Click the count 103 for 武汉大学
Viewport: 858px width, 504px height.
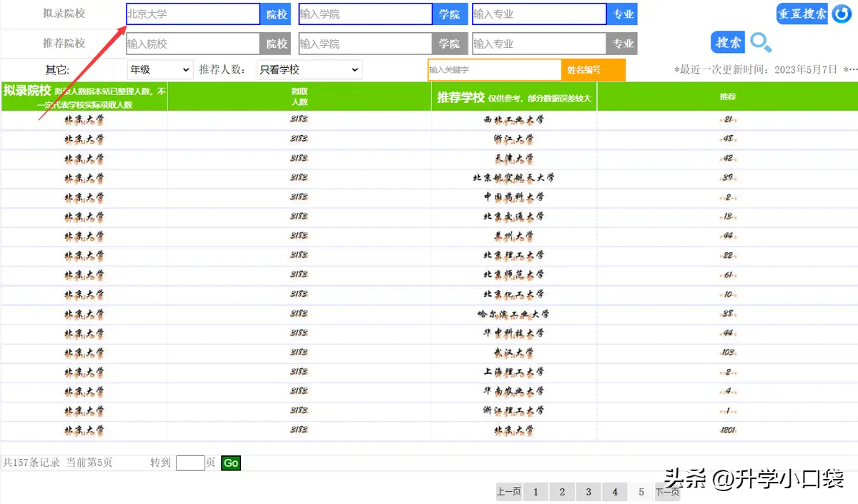[x=729, y=353]
